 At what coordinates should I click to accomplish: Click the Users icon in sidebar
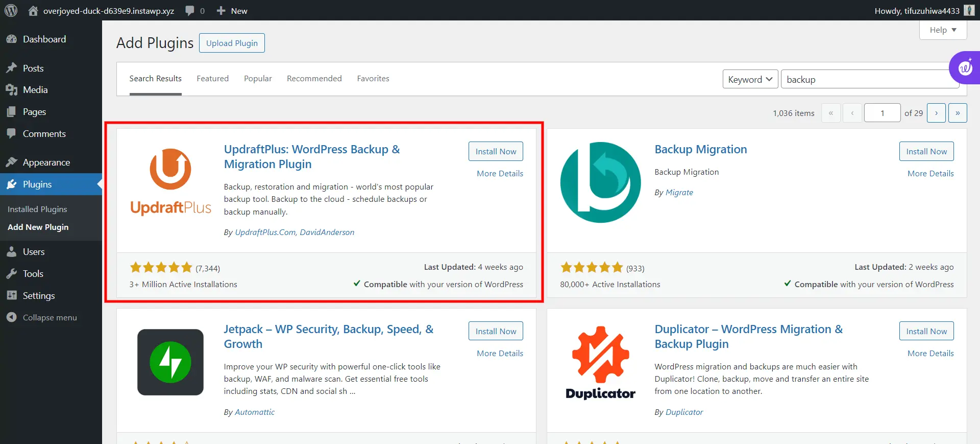pos(11,252)
